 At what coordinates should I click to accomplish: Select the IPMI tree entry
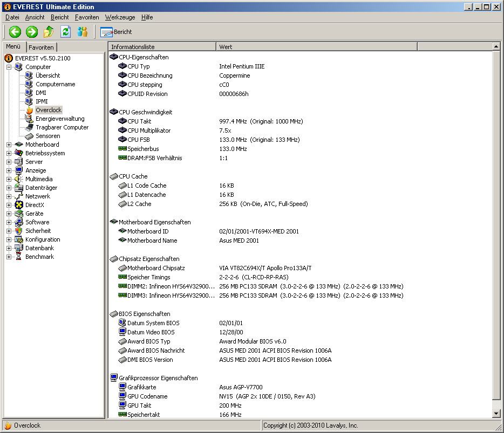(x=42, y=101)
